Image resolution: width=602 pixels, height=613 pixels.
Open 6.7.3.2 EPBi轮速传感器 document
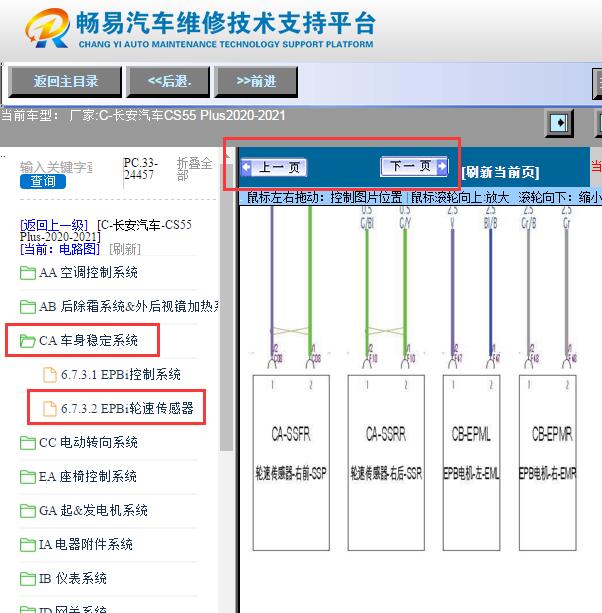tap(127, 408)
